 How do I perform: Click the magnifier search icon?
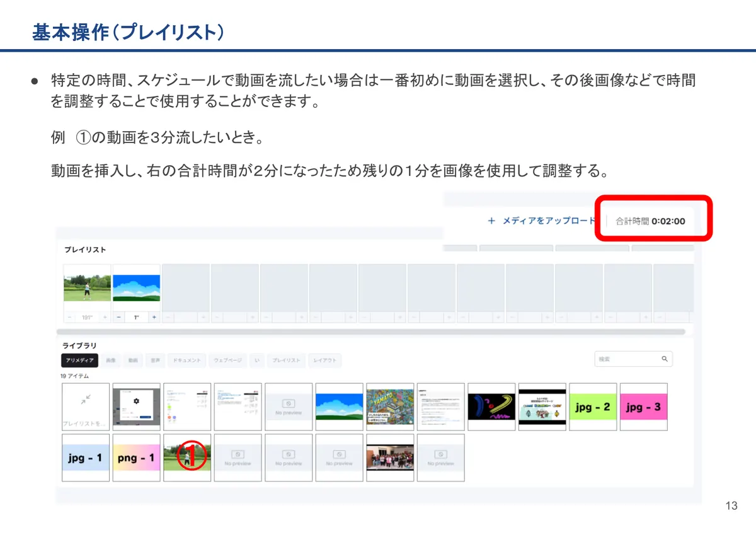click(x=665, y=359)
